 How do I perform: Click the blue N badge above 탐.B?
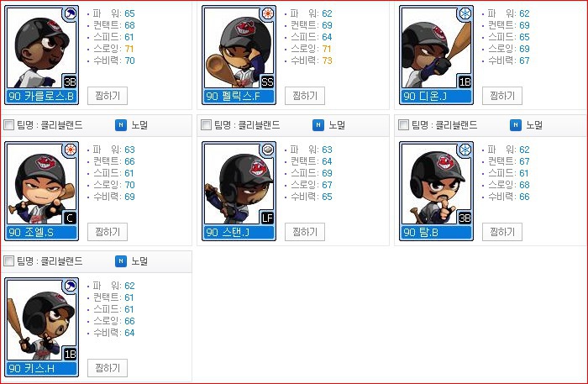(516, 125)
